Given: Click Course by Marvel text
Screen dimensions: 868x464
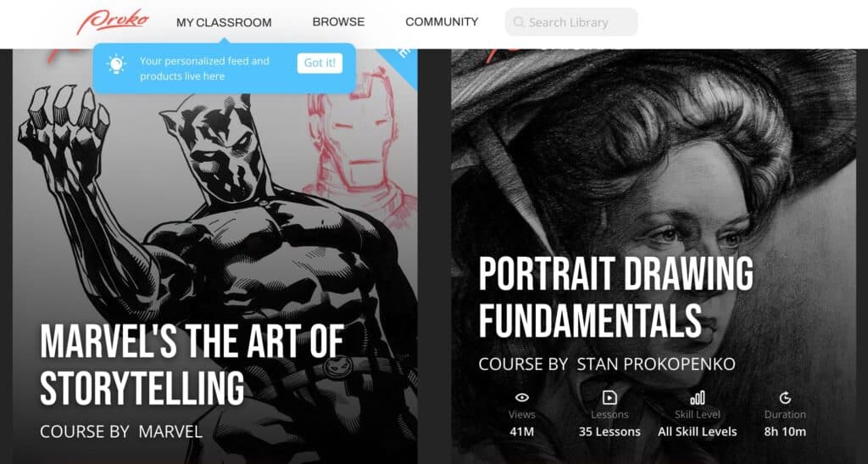Looking at the screenshot, I should click(121, 431).
